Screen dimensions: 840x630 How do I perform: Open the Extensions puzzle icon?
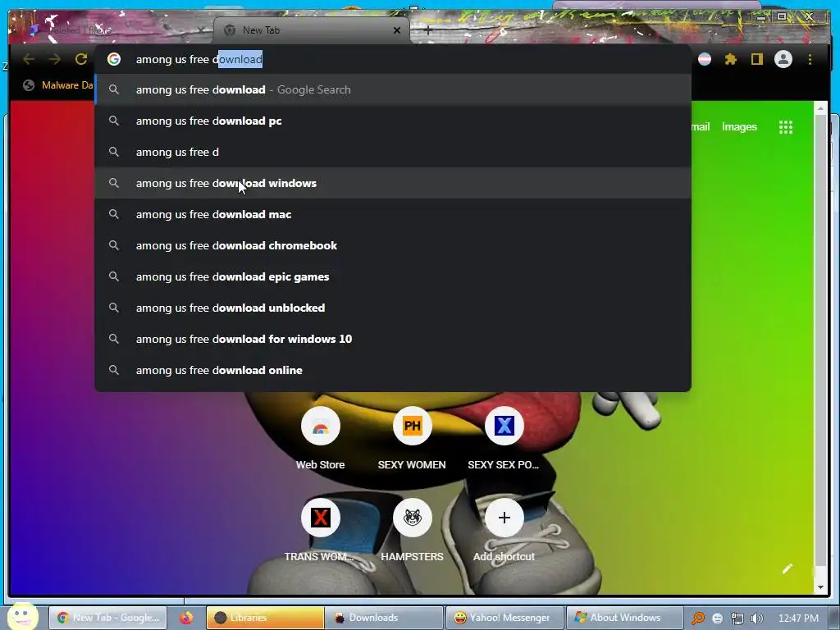tap(731, 59)
